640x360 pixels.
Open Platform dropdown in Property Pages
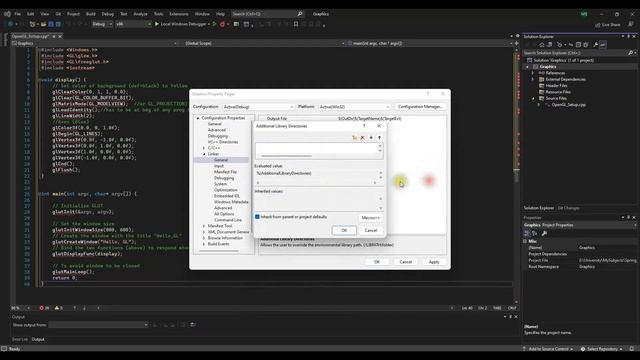[354, 107]
